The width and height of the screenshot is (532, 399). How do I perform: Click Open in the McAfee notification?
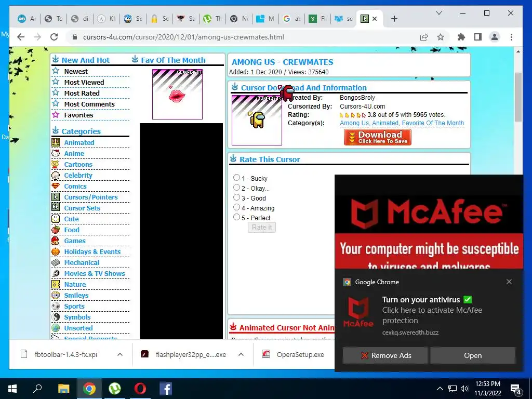(x=473, y=355)
